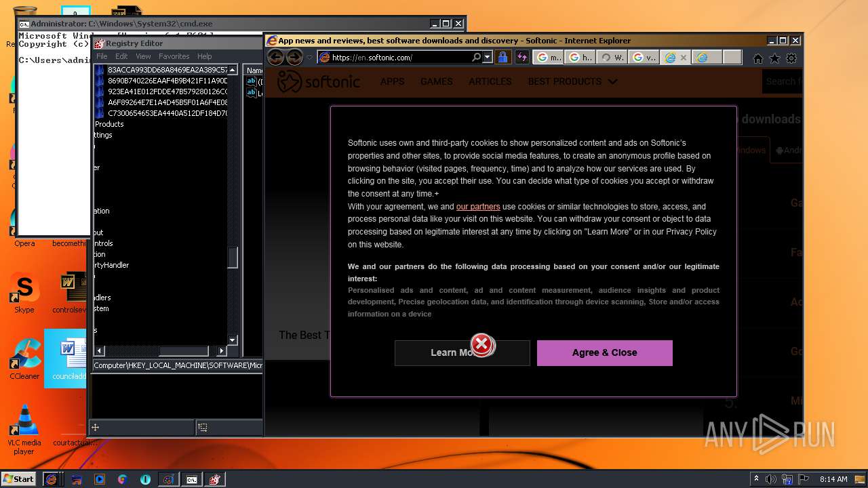Image resolution: width=868 pixels, height=488 pixels.
Task: Click the address bar search magnifier icon
Action: tap(476, 58)
